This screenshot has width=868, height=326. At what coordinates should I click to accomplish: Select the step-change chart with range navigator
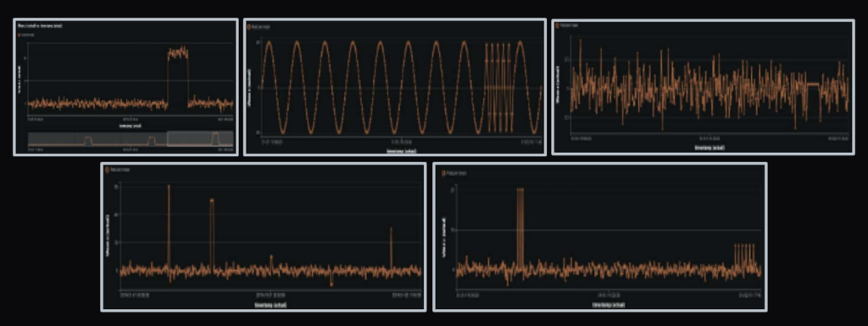[125, 87]
